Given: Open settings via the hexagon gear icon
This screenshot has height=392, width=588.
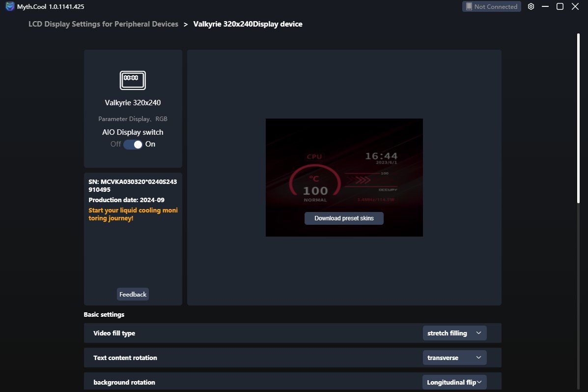Looking at the screenshot, I should click(531, 6).
